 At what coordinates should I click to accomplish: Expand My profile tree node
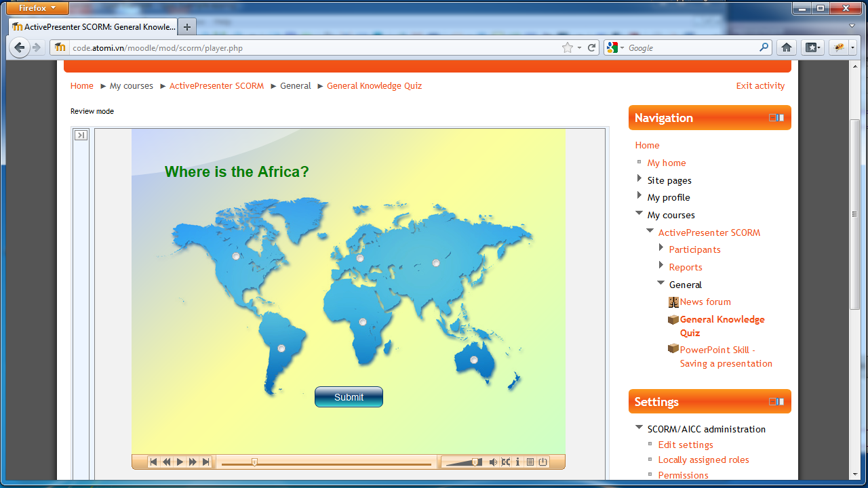click(x=639, y=196)
